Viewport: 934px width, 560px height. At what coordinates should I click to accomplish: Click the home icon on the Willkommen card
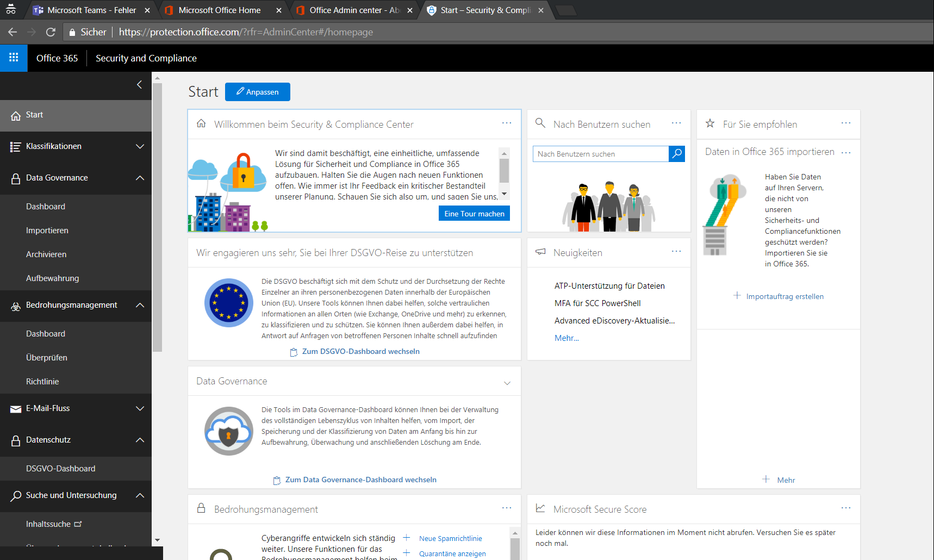(201, 123)
